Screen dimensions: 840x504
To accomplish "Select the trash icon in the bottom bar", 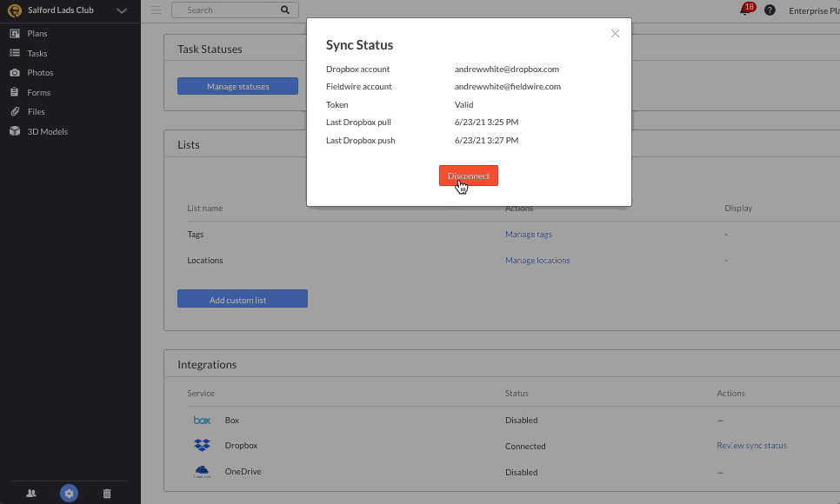I will 107,493.
